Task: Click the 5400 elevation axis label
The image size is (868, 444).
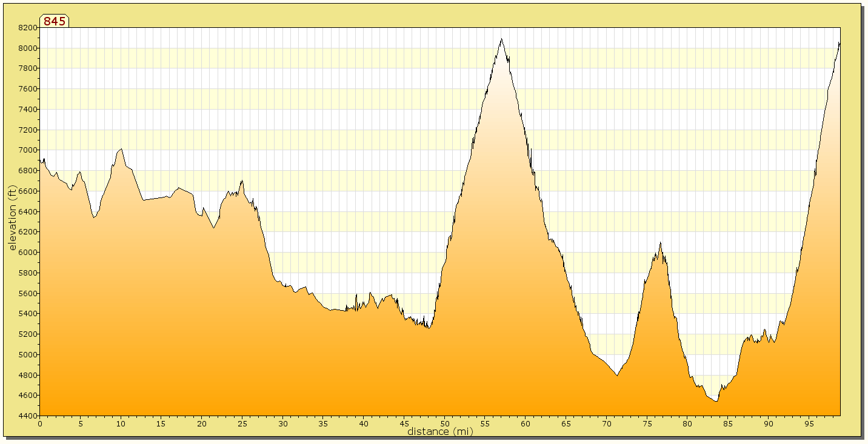Action: click(28, 314)
